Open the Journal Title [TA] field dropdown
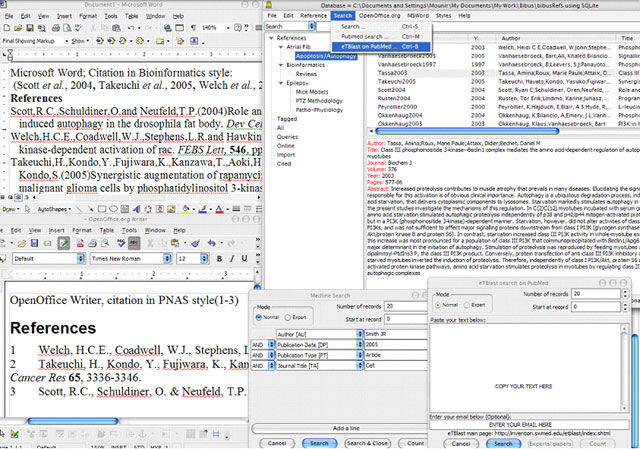 [360, 366]
